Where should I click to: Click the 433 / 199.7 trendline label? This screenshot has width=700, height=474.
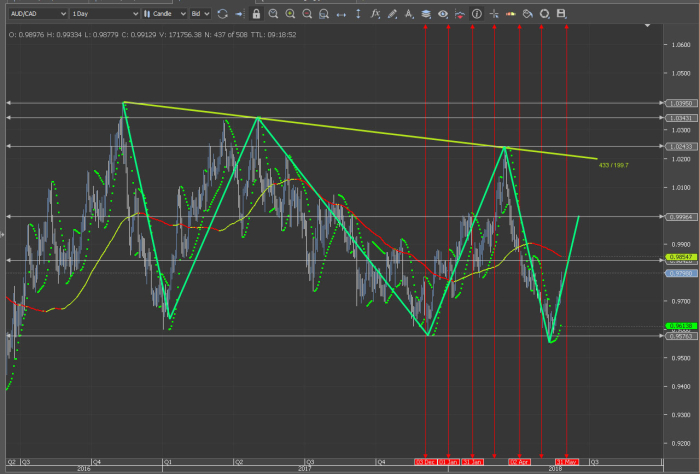pyautogui.click(x=613, y=166)
